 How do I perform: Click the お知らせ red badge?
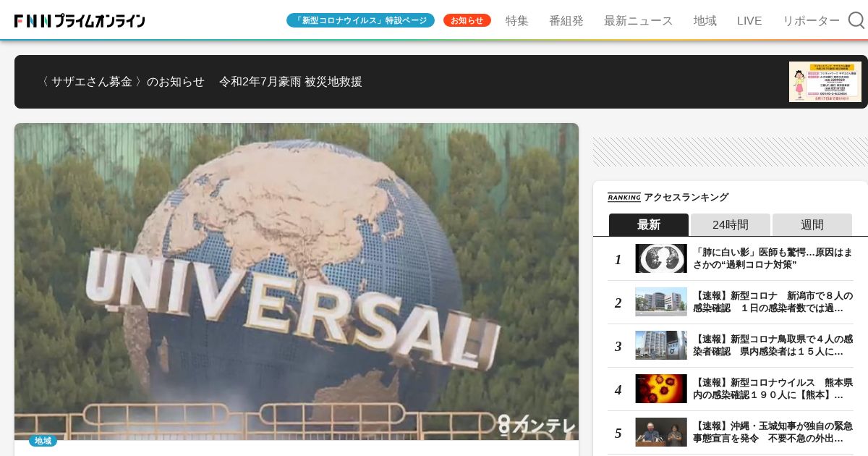click(467, 20)
